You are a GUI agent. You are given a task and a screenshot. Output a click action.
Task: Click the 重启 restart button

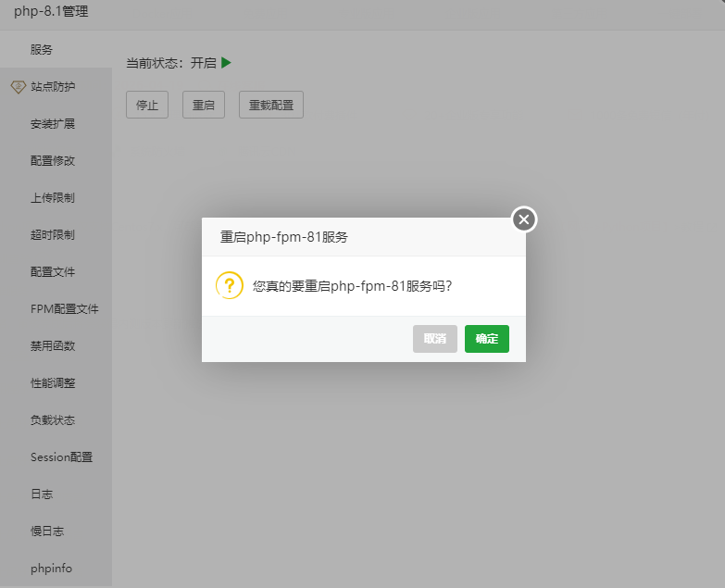click(x=203, y=105)
